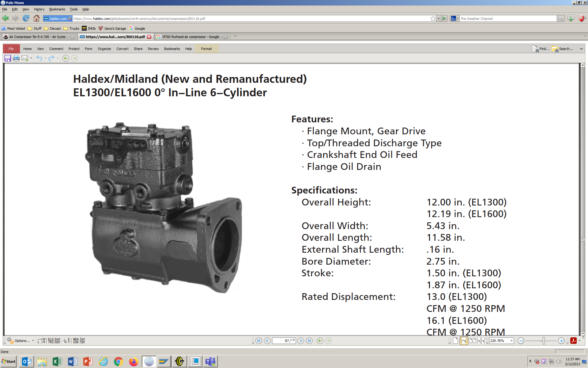Viewport: 588px width, 368px height.
Task: Click the Save icon in PDF toolbar
Action: [8, 58]
